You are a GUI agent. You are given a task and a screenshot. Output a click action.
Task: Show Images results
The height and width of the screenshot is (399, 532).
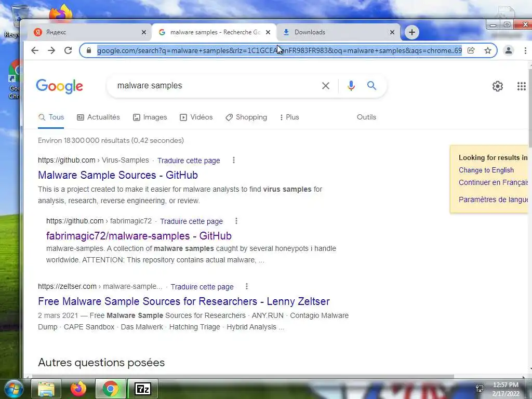point(150,117)
